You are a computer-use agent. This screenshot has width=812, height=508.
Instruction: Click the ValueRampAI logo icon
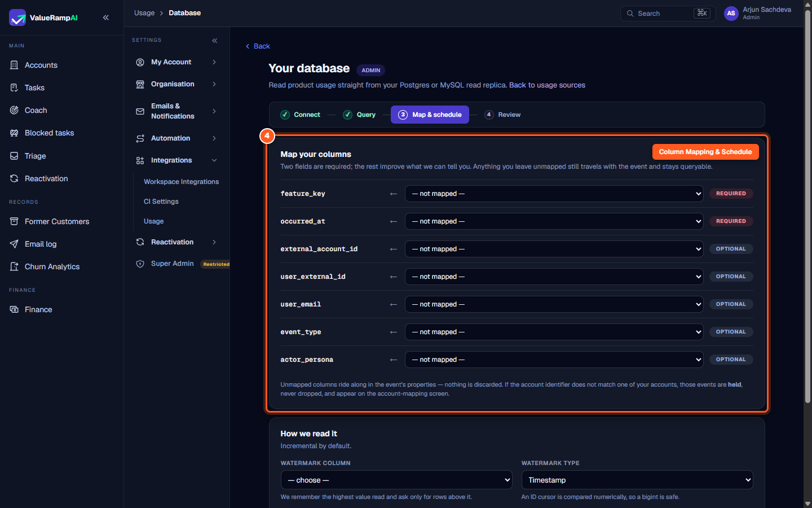click(17, 17)
